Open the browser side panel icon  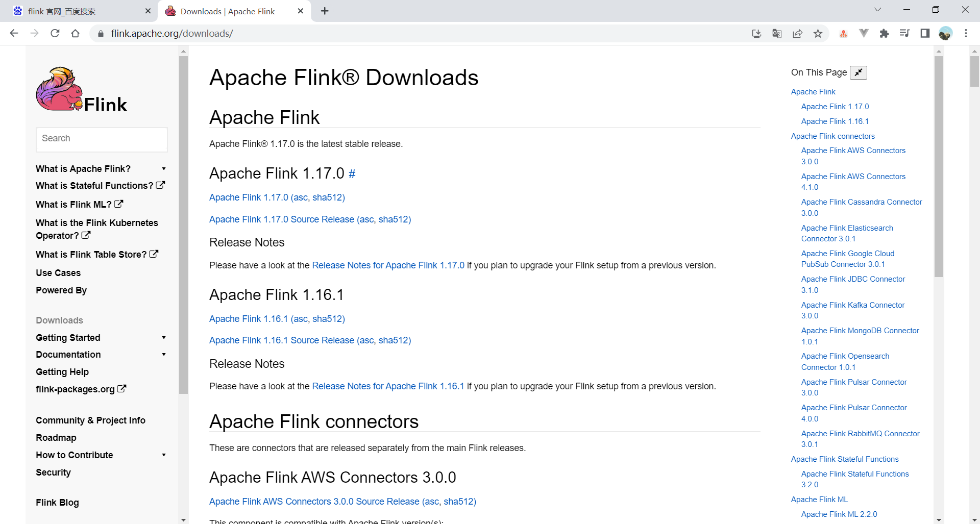925,33
